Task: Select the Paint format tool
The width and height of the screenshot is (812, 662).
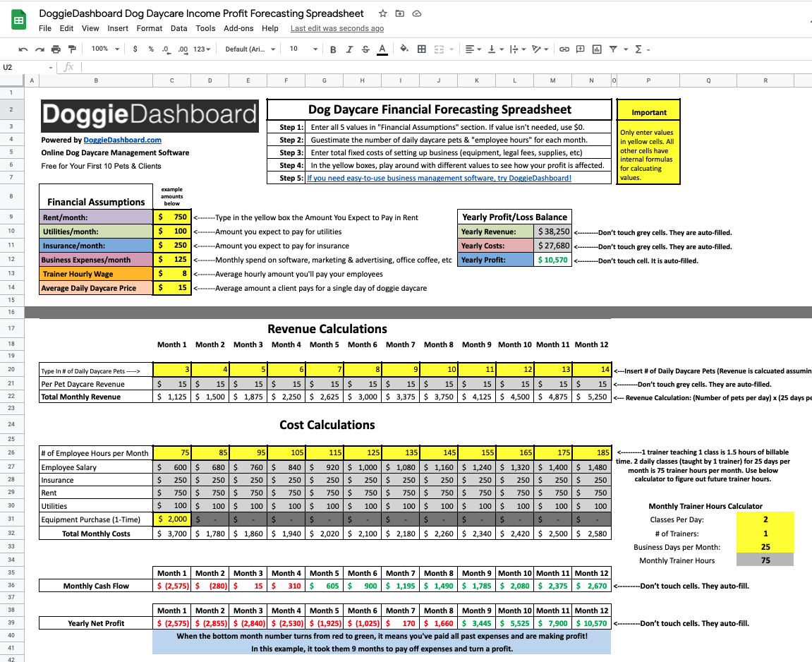Action: tap(72, 49)
